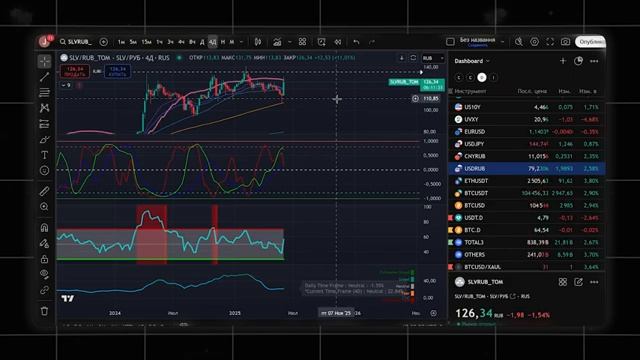Toggle lock all drawings
Screen dimensions: 640x360
point(44,259)
